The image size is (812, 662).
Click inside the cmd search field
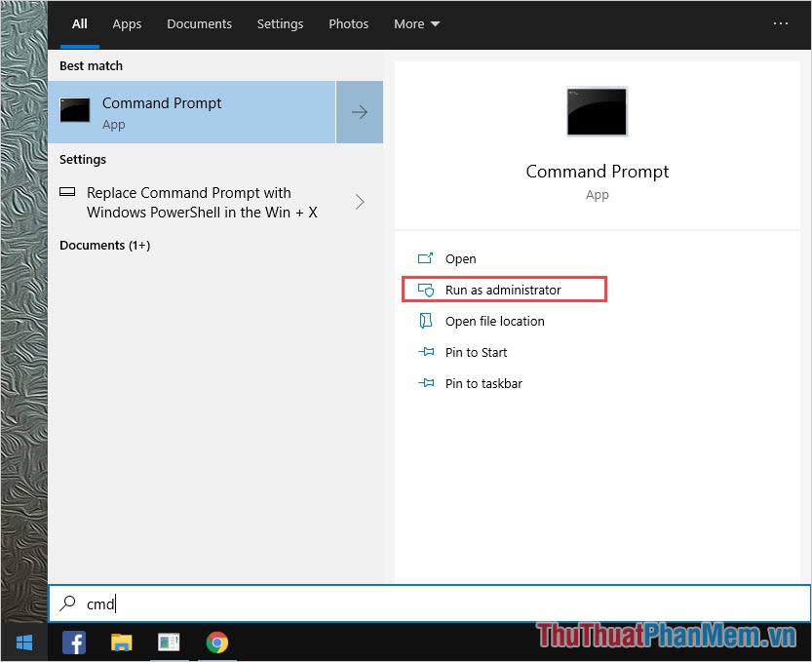coord(195,604)
